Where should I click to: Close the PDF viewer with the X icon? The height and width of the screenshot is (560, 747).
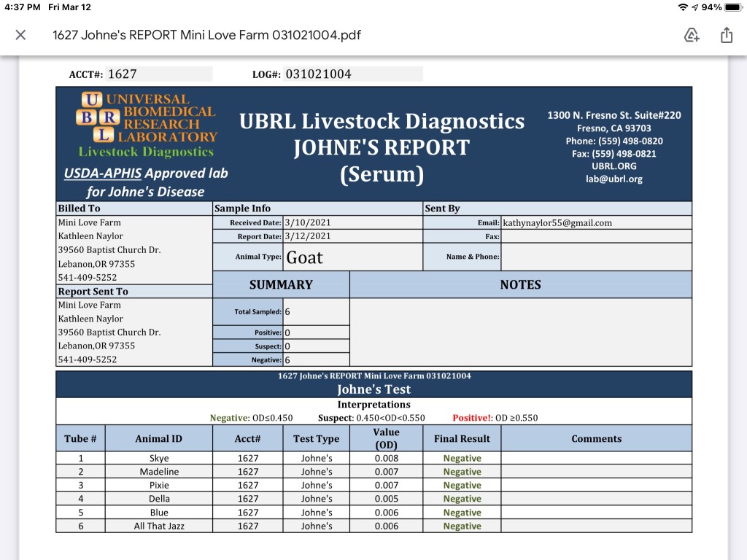[20, 35]
